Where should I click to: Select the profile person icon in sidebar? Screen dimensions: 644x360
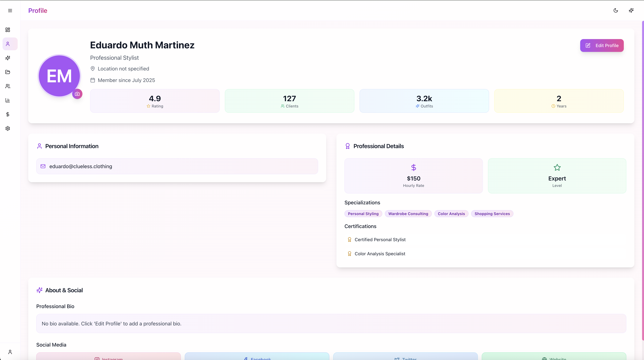pos(8,44)
